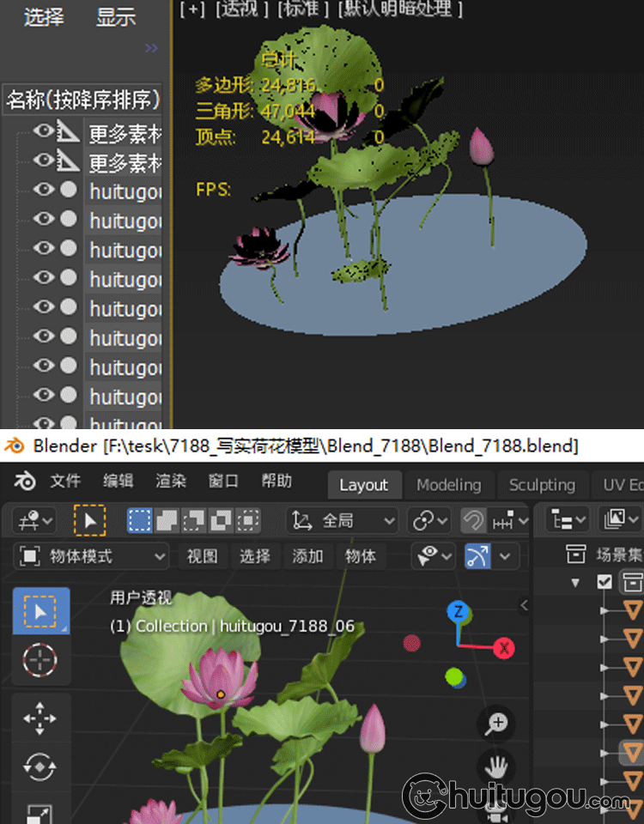Viewport: 644px width, 824px height.
Task: Select the Tweak selection tool in header
Action: click(90, 521)
